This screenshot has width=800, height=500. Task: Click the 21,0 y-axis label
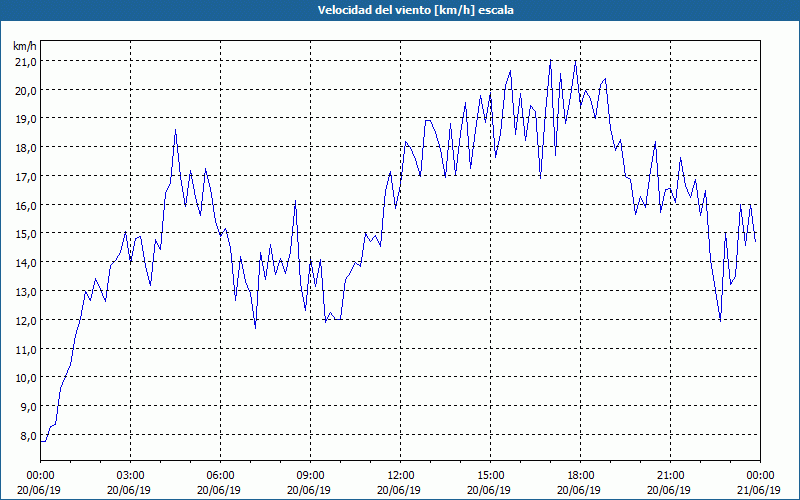tap(26, 62)
